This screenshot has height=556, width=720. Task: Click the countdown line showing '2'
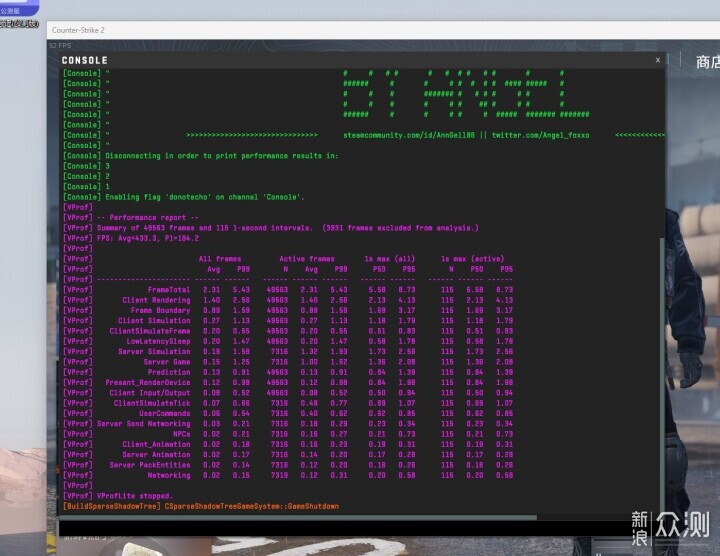pos(107,176)
